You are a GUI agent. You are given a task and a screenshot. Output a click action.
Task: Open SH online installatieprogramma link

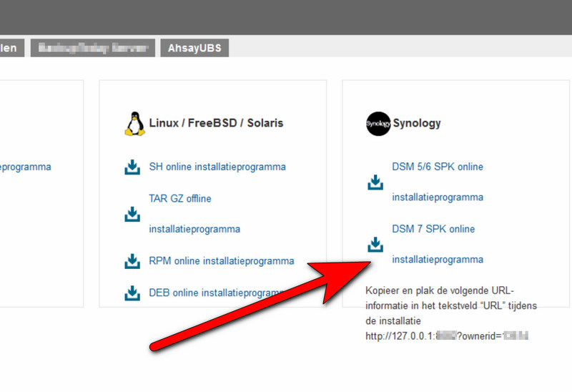click(x=217, y=167)
